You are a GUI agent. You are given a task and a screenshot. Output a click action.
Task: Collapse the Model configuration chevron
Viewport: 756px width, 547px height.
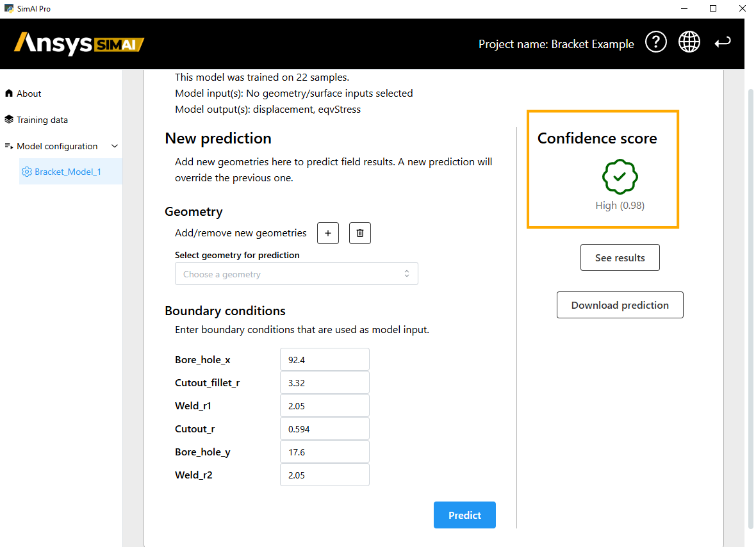click(x=115, y=146)
